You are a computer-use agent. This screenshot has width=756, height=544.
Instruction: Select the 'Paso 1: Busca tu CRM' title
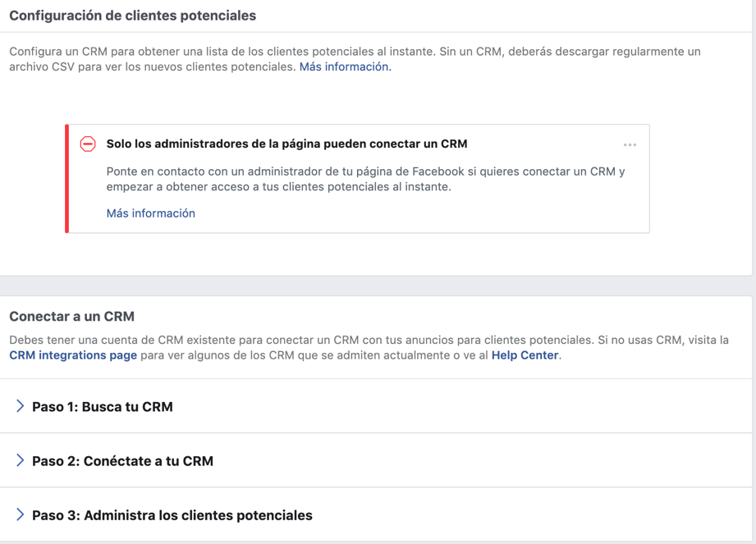pyautogui.click(x=102, y=407)
